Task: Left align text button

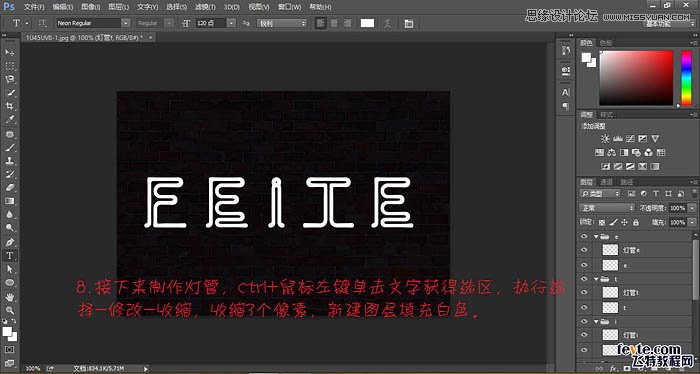Action: pos(321,23)
